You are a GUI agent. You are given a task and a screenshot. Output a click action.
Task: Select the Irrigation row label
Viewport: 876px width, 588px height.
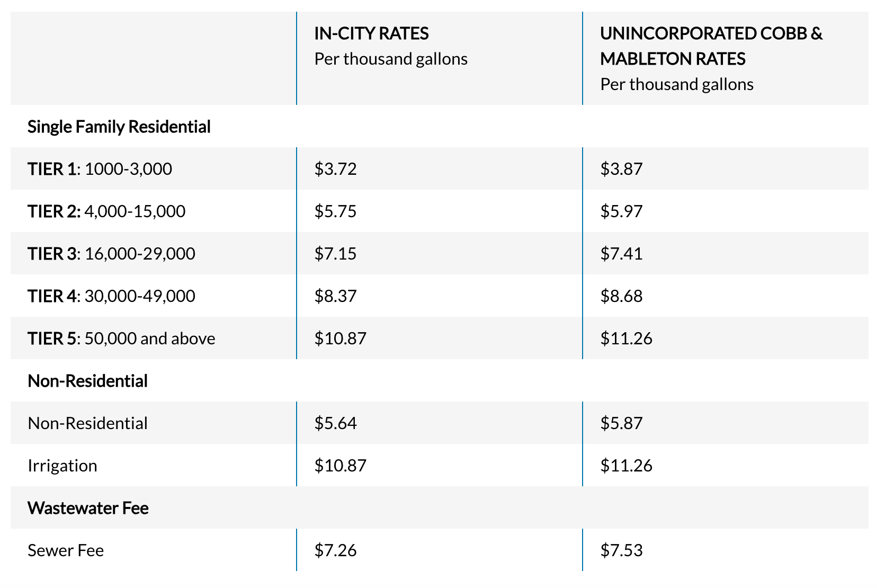[62, 466]
